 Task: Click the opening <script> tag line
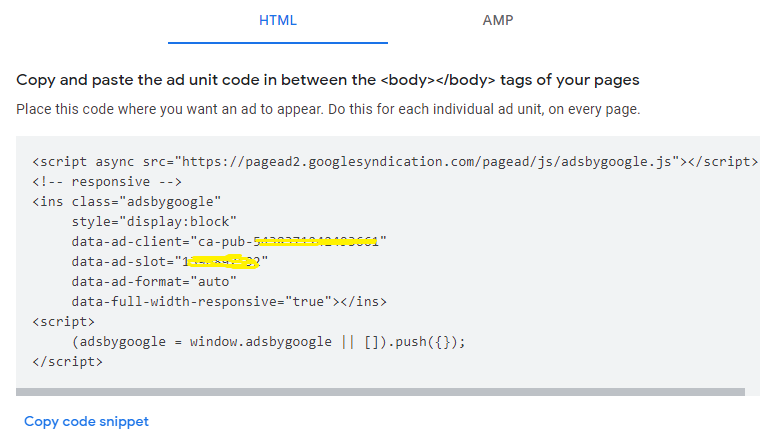(x=64, y=322)
